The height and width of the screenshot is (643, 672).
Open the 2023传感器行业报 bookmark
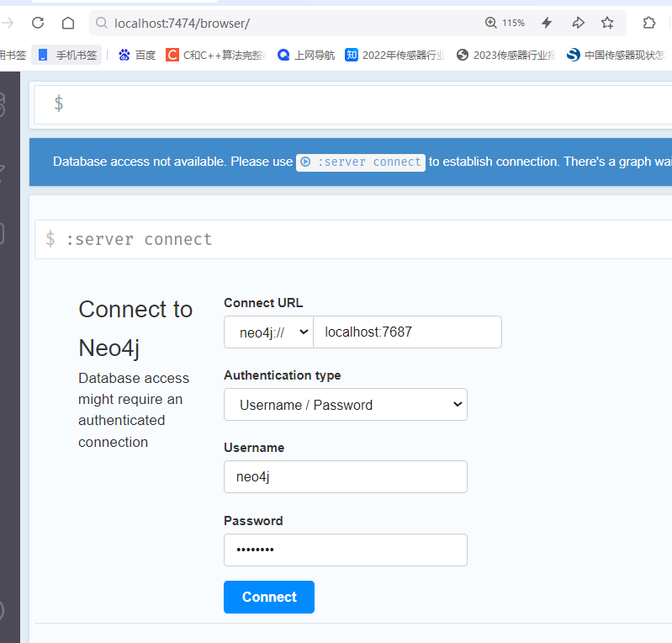tap(505, 55)
